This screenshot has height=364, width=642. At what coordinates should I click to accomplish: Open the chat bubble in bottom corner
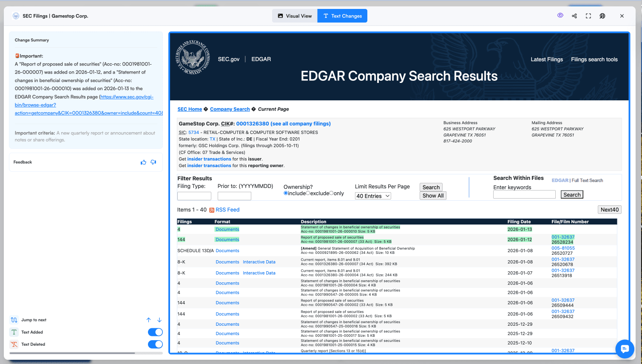(x=625, y=349)
